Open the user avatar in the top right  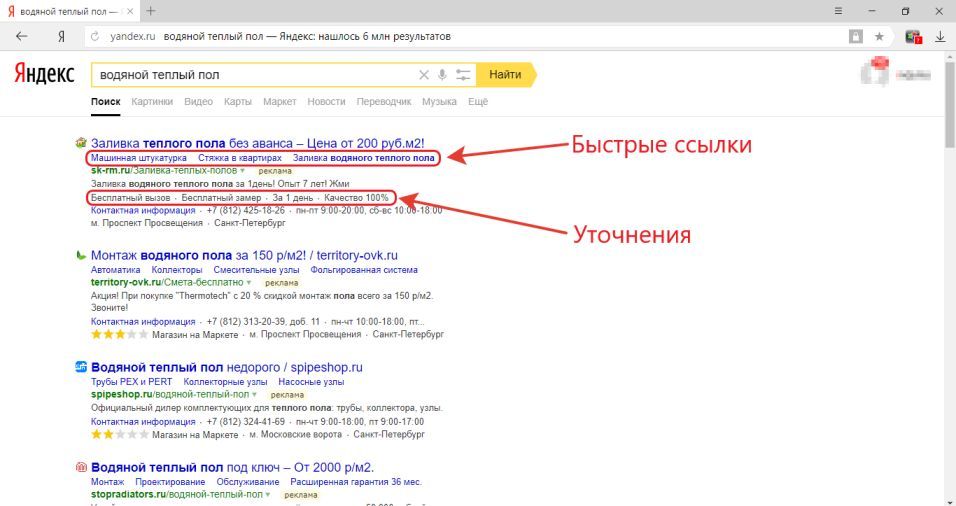tap(876, 71)
